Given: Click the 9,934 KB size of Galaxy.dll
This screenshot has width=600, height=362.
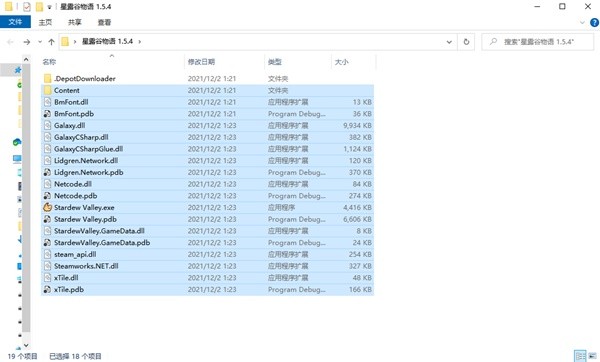Looking at the screenshot, I should [x=357, y=126].
